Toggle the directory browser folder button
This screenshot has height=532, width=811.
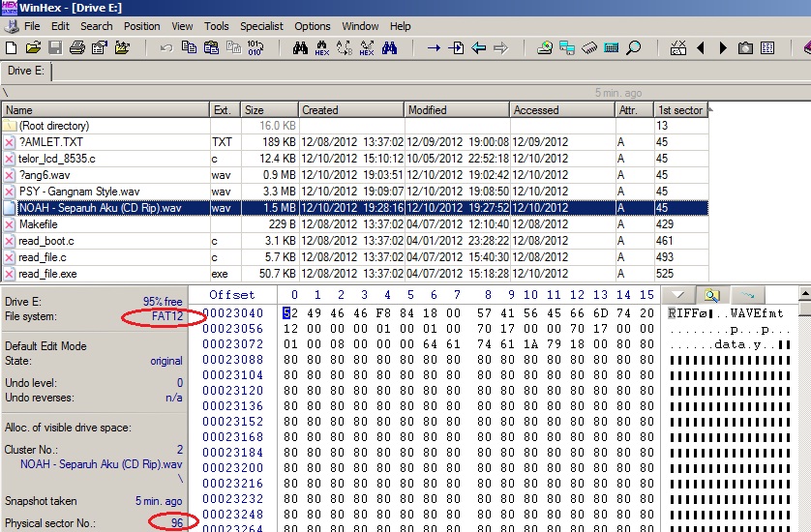[711, 294]
